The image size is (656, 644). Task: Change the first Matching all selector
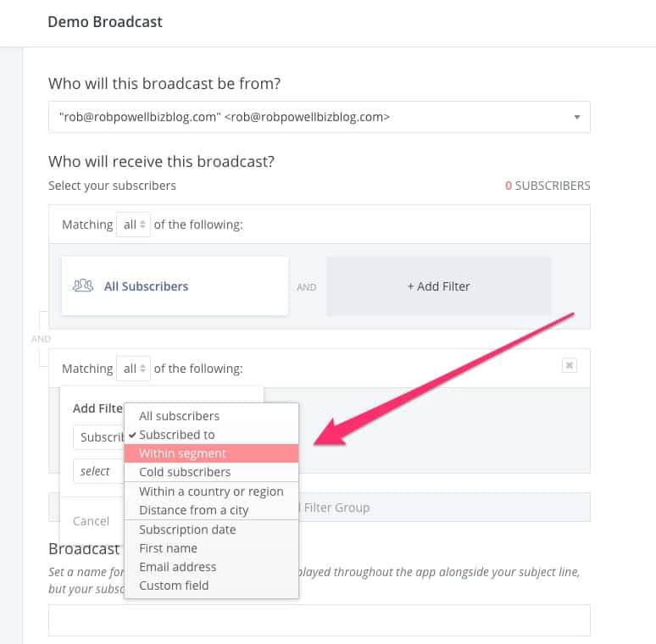[133, 225]
